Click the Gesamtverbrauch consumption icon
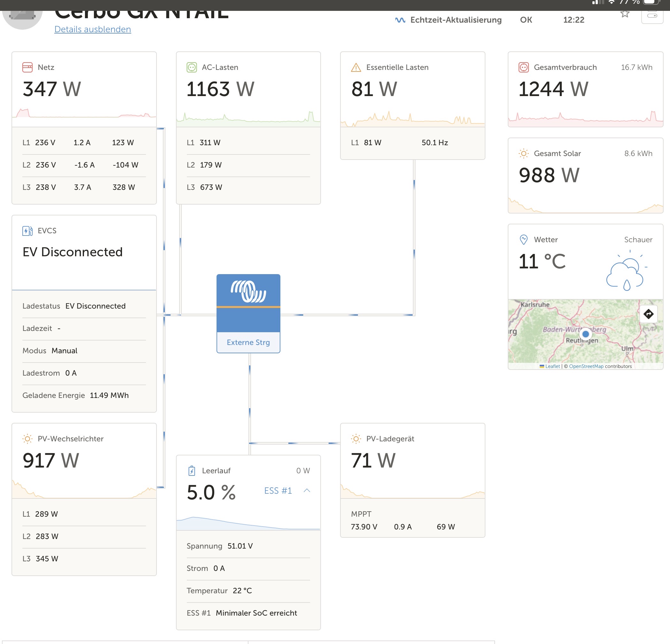This screenshot has width=670, height=644. tap(523, 67)
